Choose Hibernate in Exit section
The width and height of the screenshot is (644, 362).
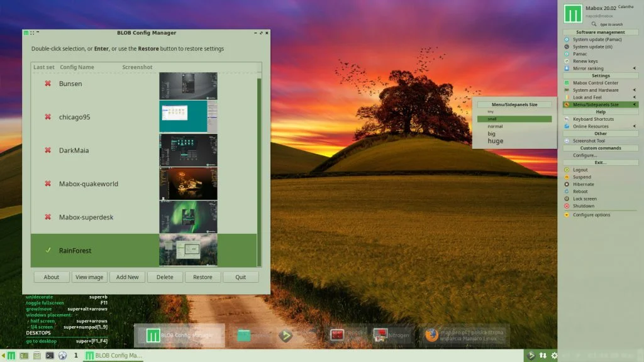tap(583, 184)
